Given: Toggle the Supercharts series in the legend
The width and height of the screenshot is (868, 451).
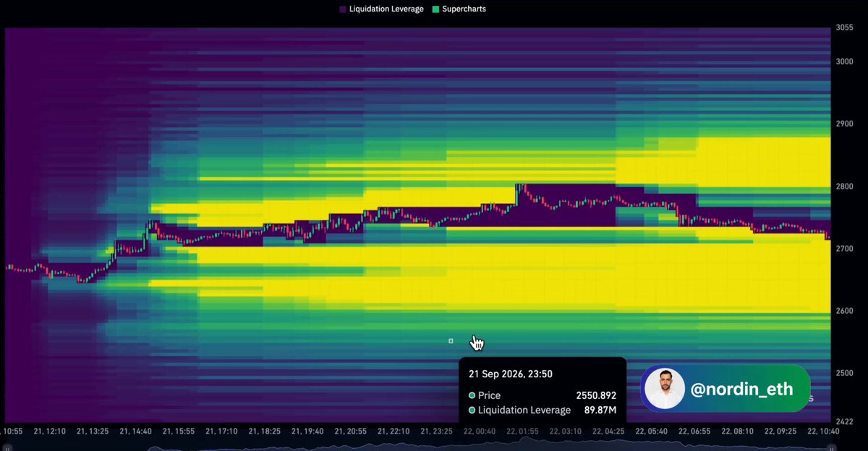Looking at the screenshot, I should coord(459,9).
